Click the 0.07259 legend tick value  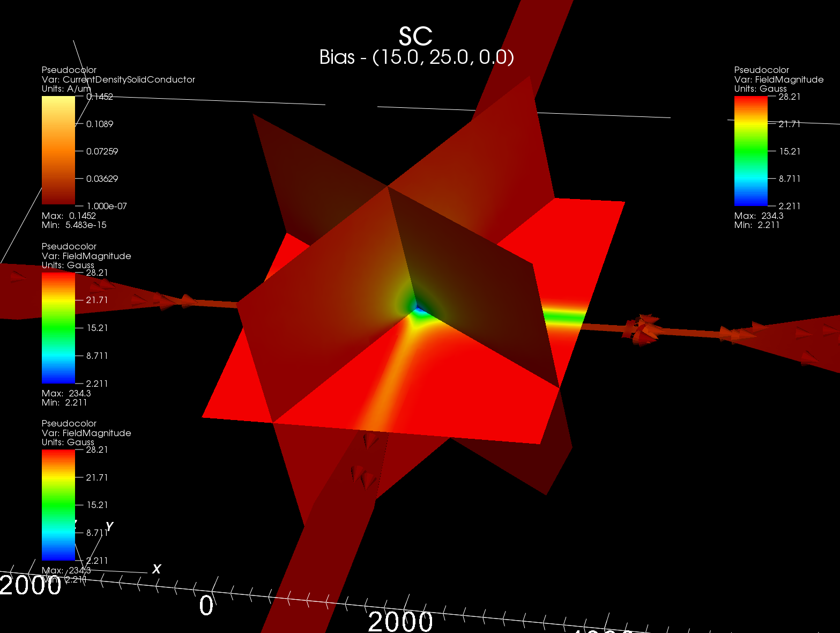102,151
